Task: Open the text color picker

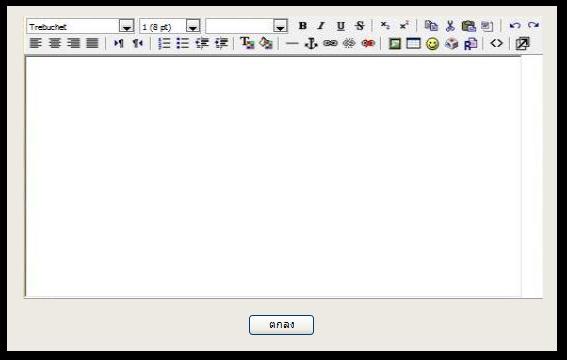Action: point(247,43)
